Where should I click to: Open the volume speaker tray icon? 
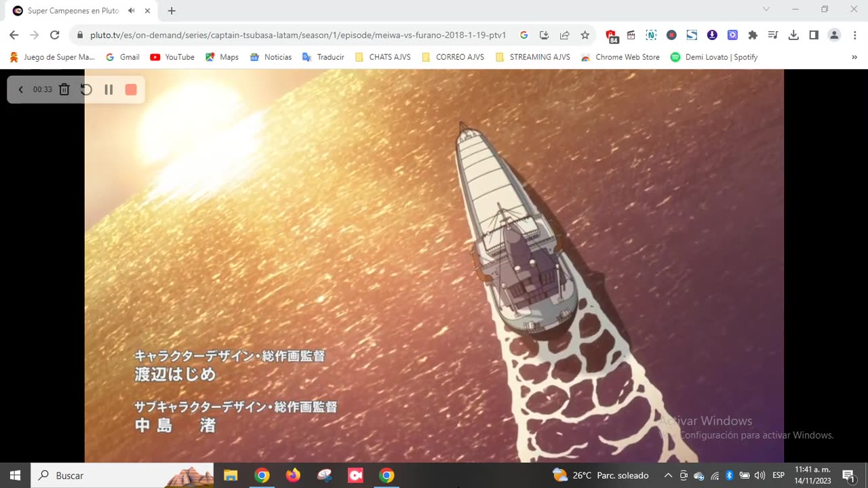click(x=759, y=475)
